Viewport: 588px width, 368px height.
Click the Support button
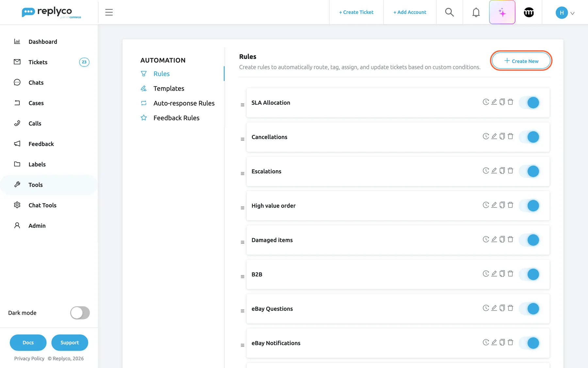pyautogui.click(x=70, y=342)
